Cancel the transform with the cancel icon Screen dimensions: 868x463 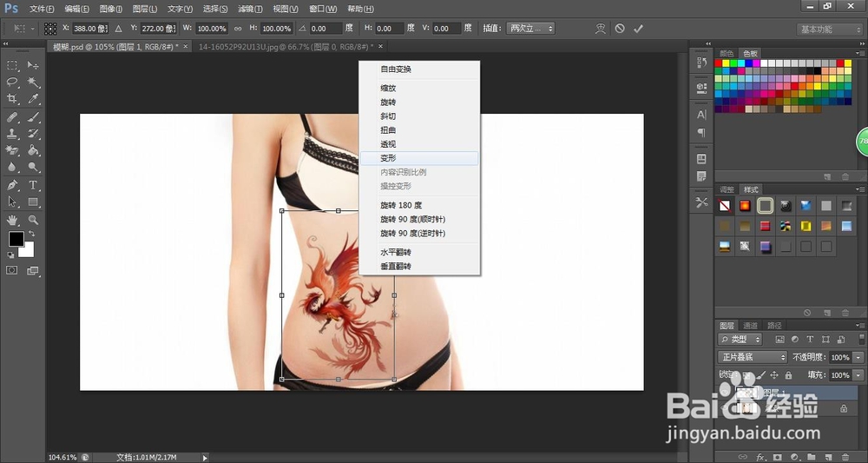(x=620, y=29)
